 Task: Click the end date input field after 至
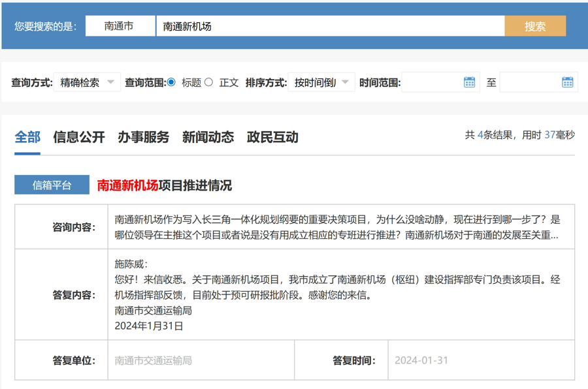point(539,82)
